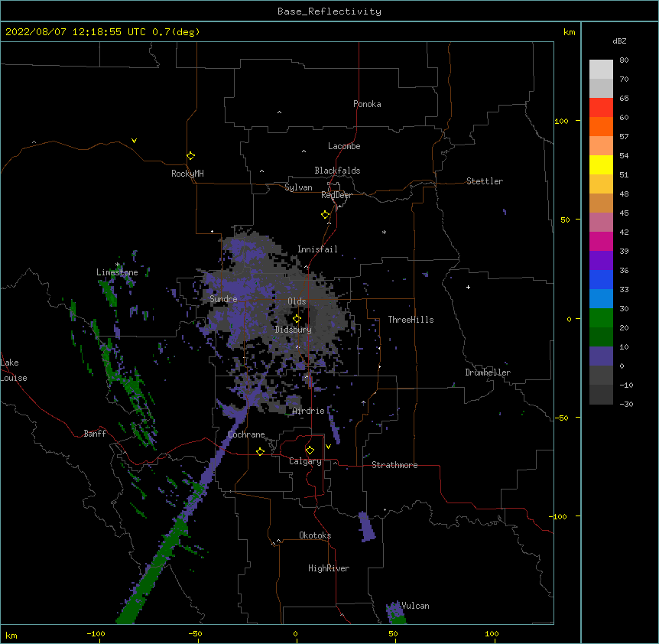Click the Sylvan label
659x644 pixels.
[x=298, y=187]
